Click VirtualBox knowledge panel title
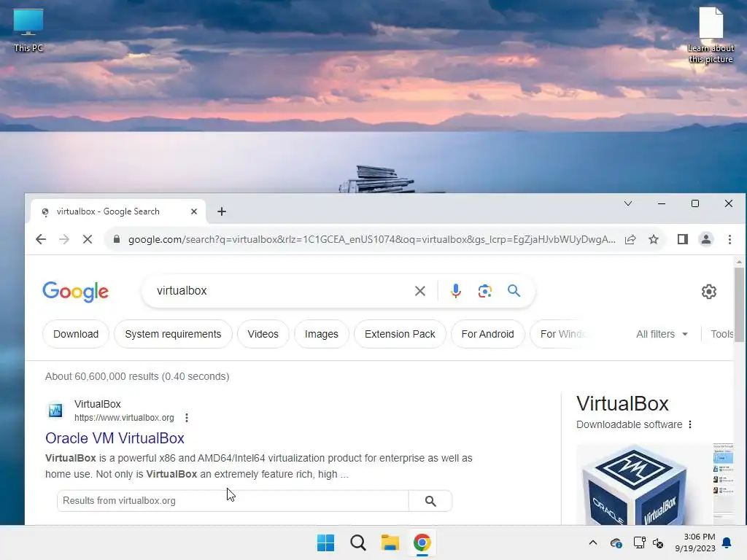This screenshot has height=560, width=747. coord(622,404)
